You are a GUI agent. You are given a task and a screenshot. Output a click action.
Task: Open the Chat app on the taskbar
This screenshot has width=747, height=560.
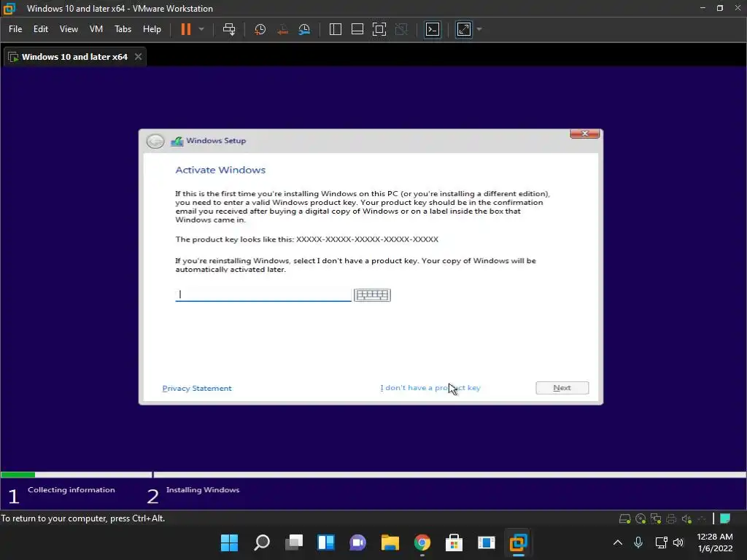coord(357,542)
